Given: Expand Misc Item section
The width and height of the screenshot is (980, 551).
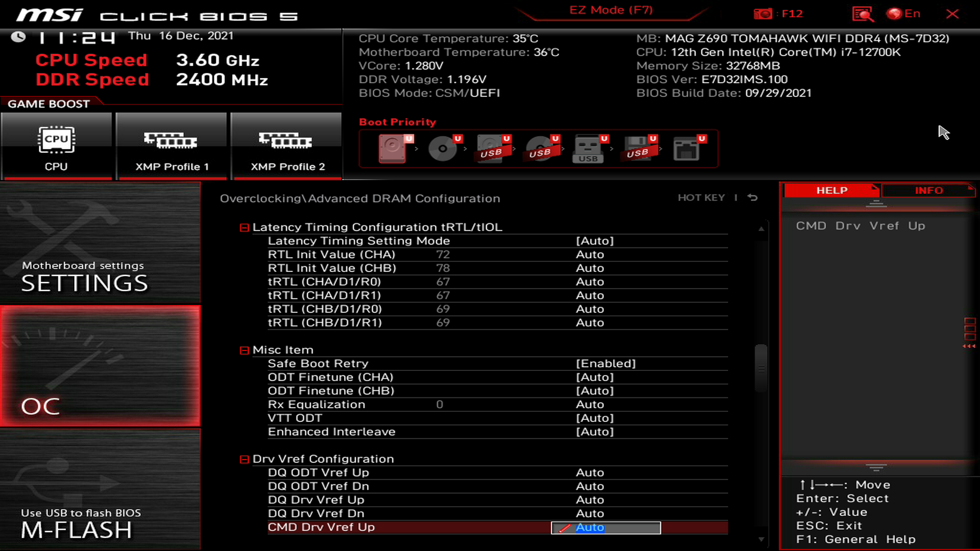Looking at the screenshot, I should click(x=243, y=350).
